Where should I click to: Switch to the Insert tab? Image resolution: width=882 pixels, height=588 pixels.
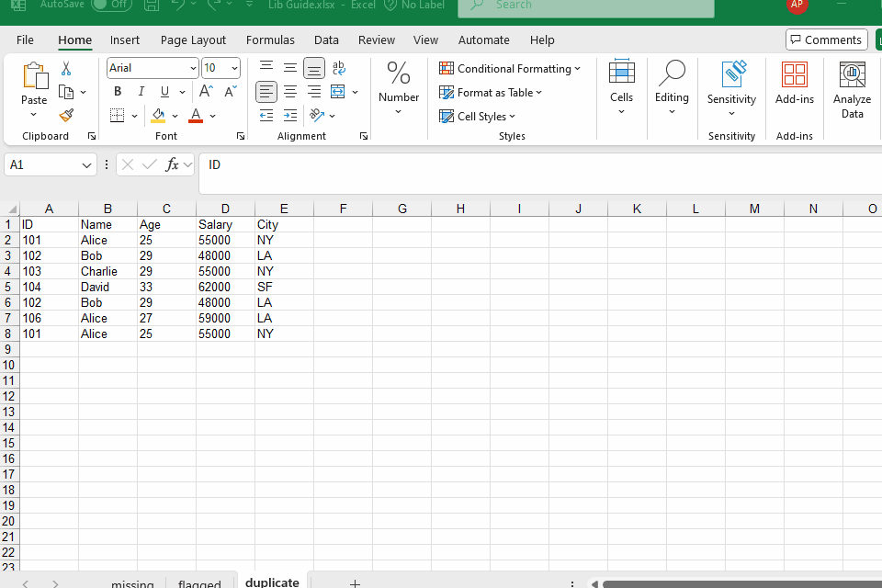click(124, 40)
